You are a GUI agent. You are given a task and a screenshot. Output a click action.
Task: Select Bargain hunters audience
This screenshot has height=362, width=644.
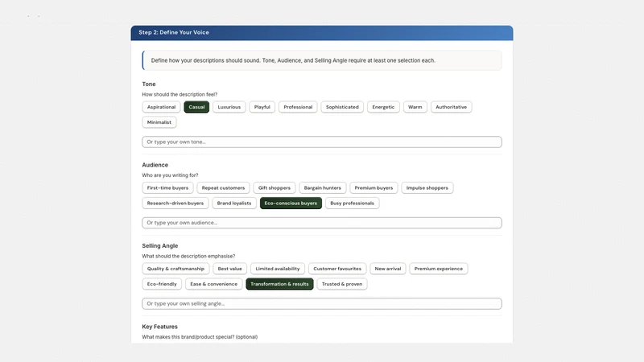[323, 187]
